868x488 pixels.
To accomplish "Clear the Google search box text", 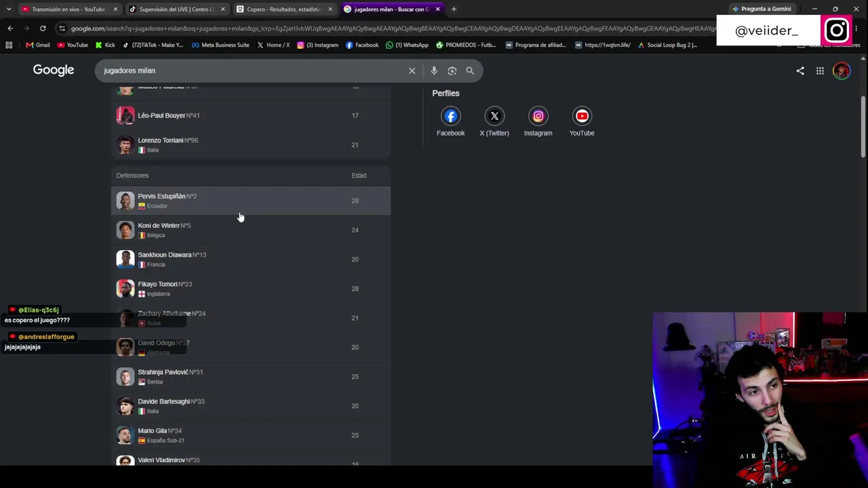I will pyautogui.click(x=412, y=70).
